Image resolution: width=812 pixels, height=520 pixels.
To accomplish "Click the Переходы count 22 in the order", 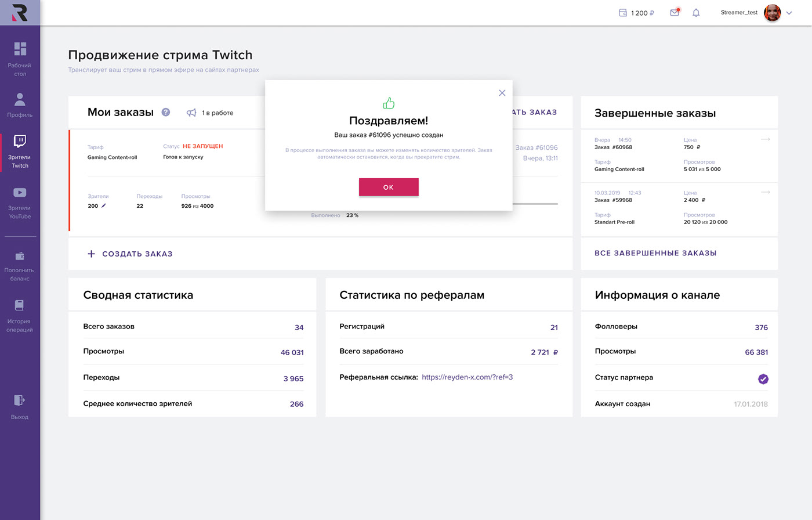I will pos(140,206).
